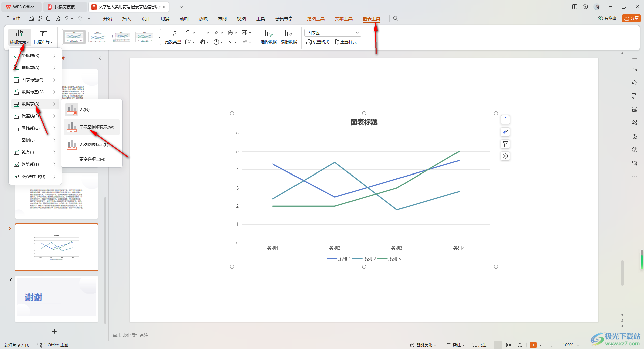Insert bar chart type icon
This screenshot has height=349, width=644.
click(204, 33)
